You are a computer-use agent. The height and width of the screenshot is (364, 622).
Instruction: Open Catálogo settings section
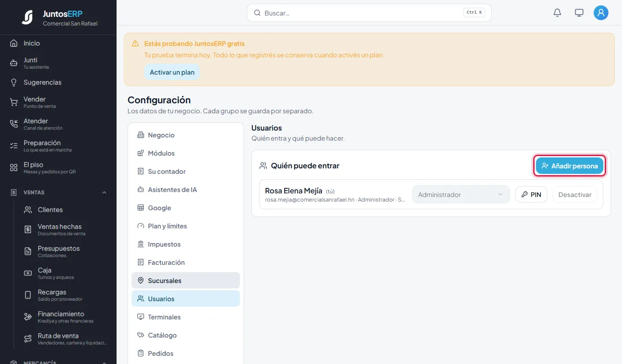[x=186, y=335]
